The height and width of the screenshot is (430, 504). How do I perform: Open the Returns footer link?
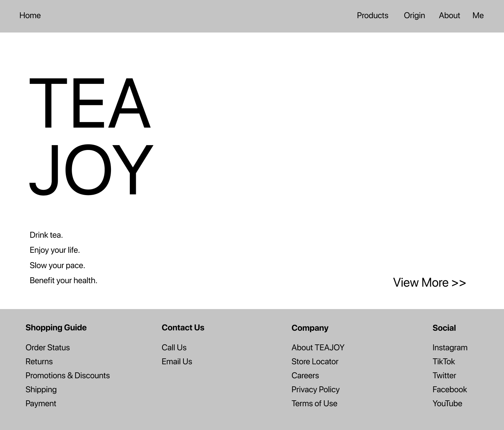(x=39, y=361)
